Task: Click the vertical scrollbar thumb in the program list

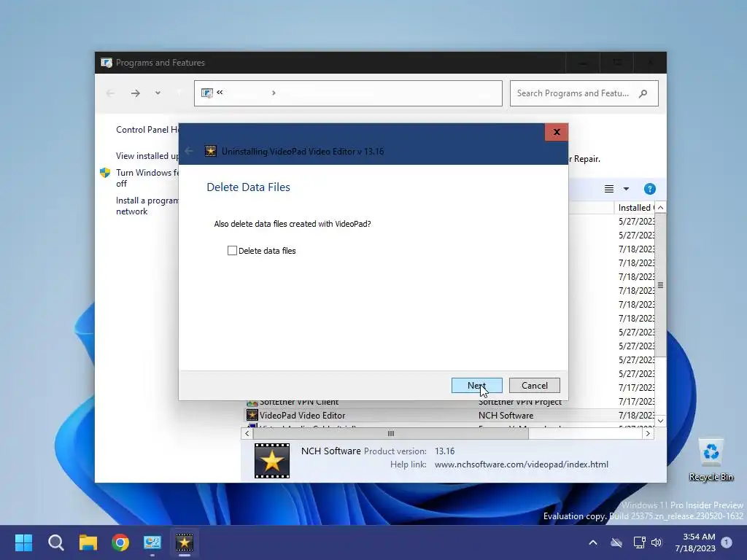Action: point(660,285)
